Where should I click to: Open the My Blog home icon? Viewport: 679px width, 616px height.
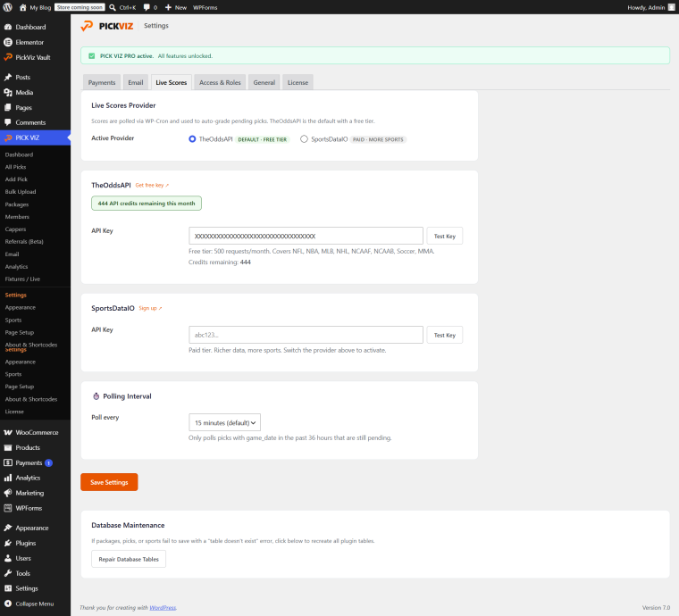23,7
